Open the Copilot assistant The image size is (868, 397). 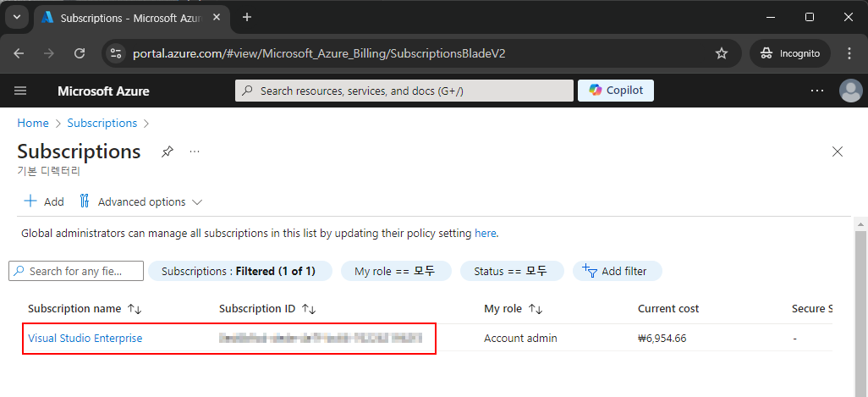coord(616,91)
